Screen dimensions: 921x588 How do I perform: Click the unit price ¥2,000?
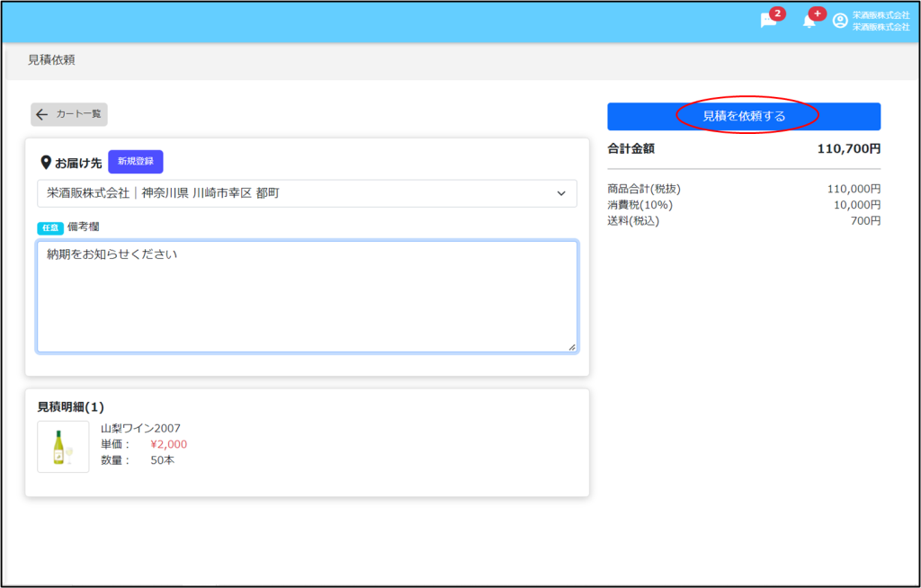(168, 444)
